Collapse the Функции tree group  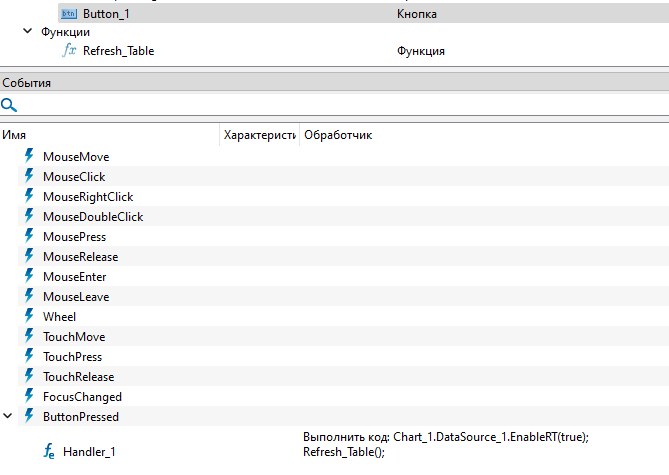[x=27, y=32]
